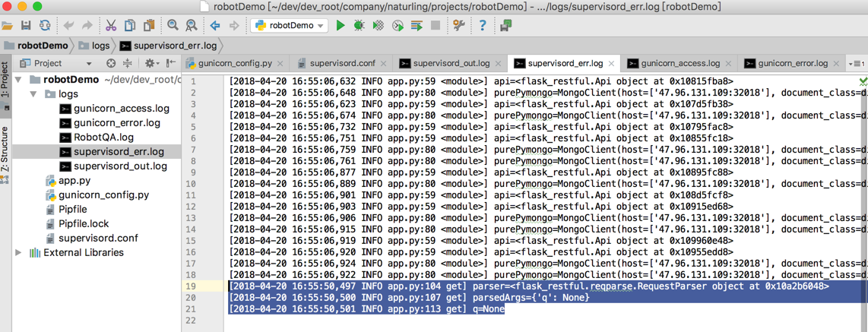Click the logs breadcrumb
Screen dimensions: 868x332
94,46
